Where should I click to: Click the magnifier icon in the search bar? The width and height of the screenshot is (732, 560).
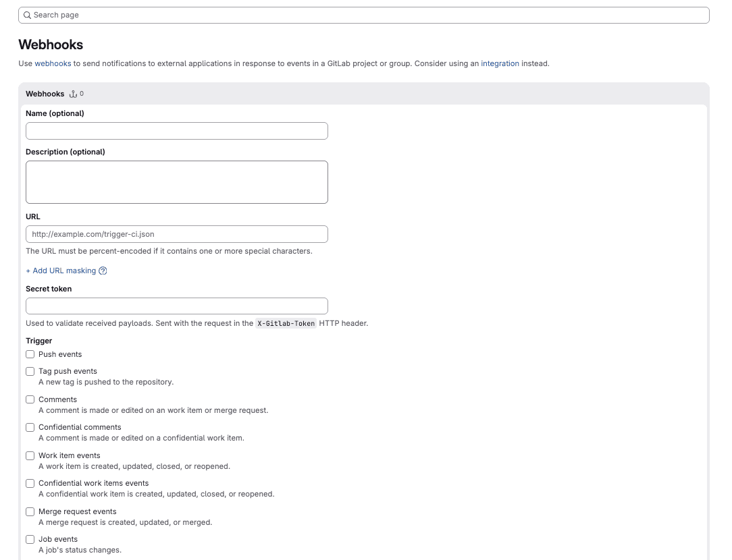[x=28, y=15]
